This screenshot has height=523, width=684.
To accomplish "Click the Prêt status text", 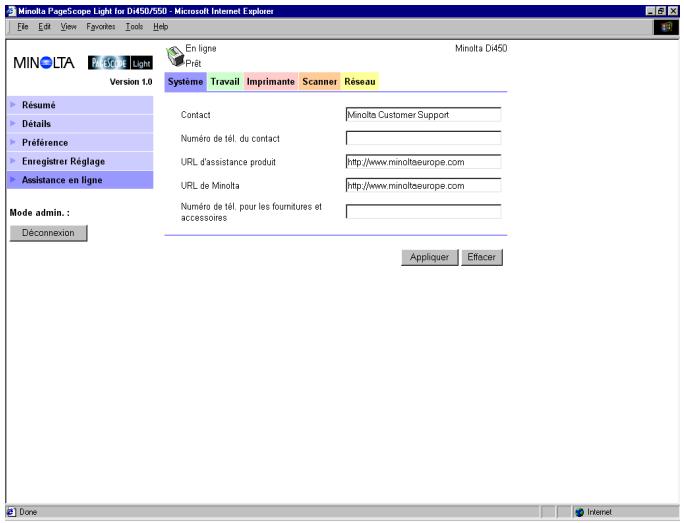I will (193, 64).
